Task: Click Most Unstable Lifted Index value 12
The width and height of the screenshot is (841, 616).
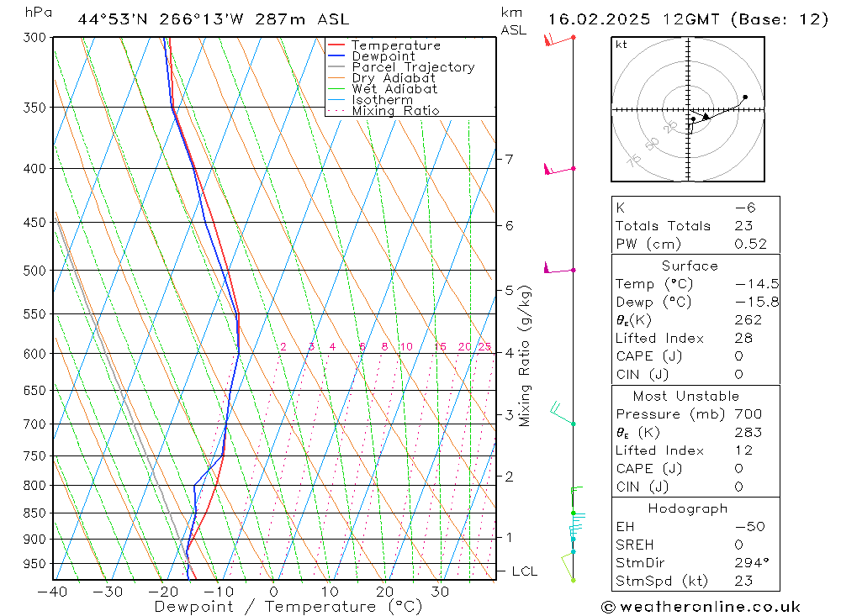Action: [744, 450]
